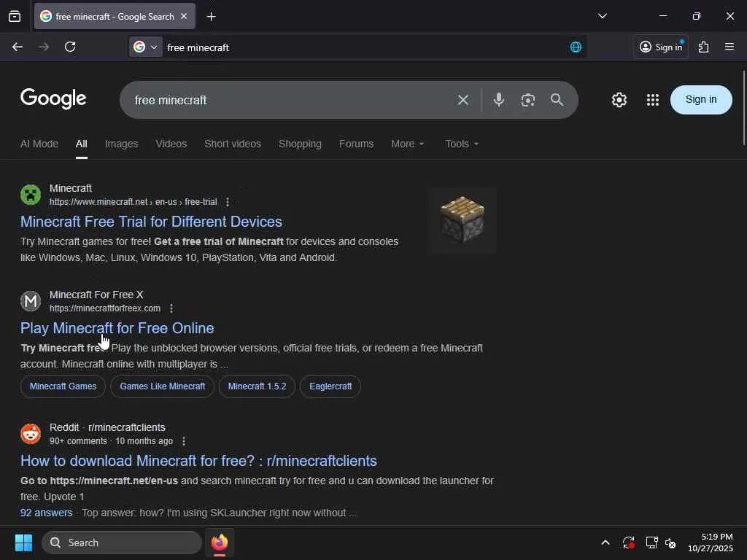Open options menu for minecraftforfreex.com result
This screenshot has width=747, height=560.
pos(171,308)
